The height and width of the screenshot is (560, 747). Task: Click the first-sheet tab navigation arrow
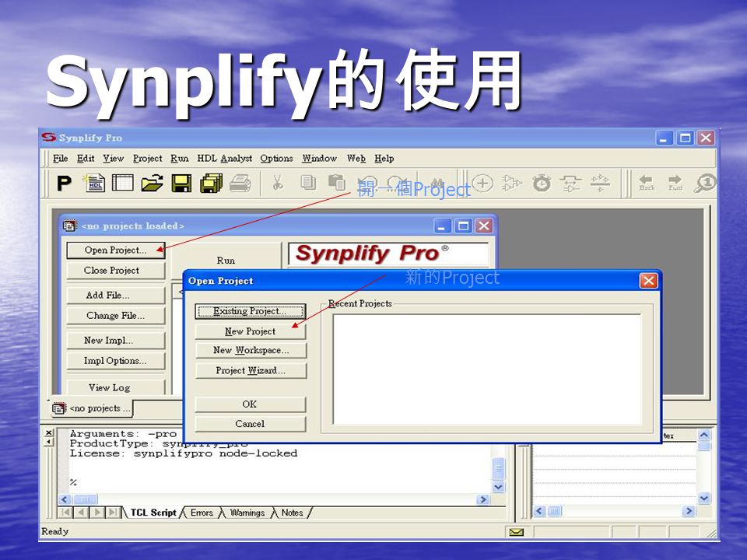[x=65, y=513]
